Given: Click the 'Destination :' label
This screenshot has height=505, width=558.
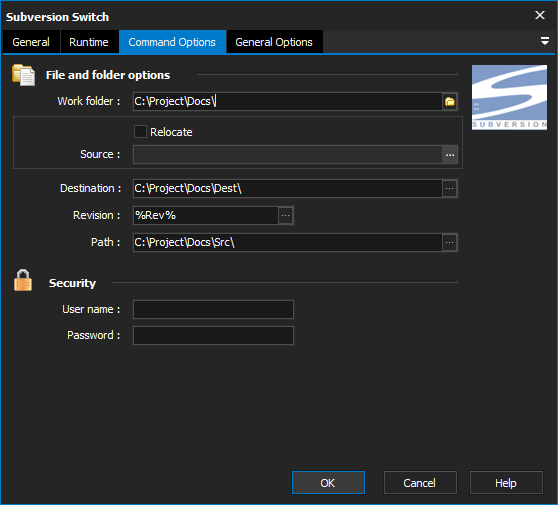Looking at the screenshot, I should tap(90, 188).
